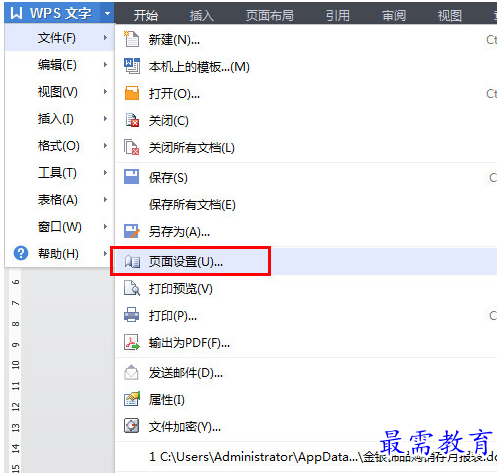Viewport: 501px width, 474px height.
Task: Click the Close all documents icon
Action: coord(131,147)
